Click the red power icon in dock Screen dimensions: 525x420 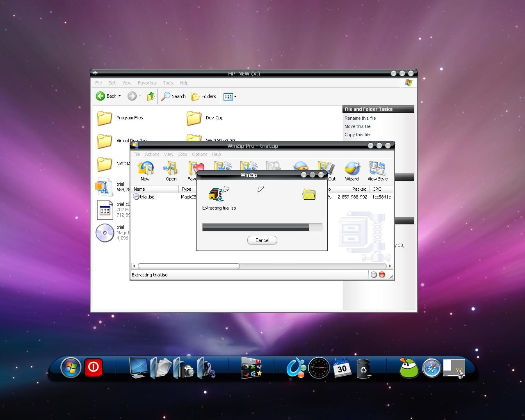pyautogui.click(x=94, y=367)
